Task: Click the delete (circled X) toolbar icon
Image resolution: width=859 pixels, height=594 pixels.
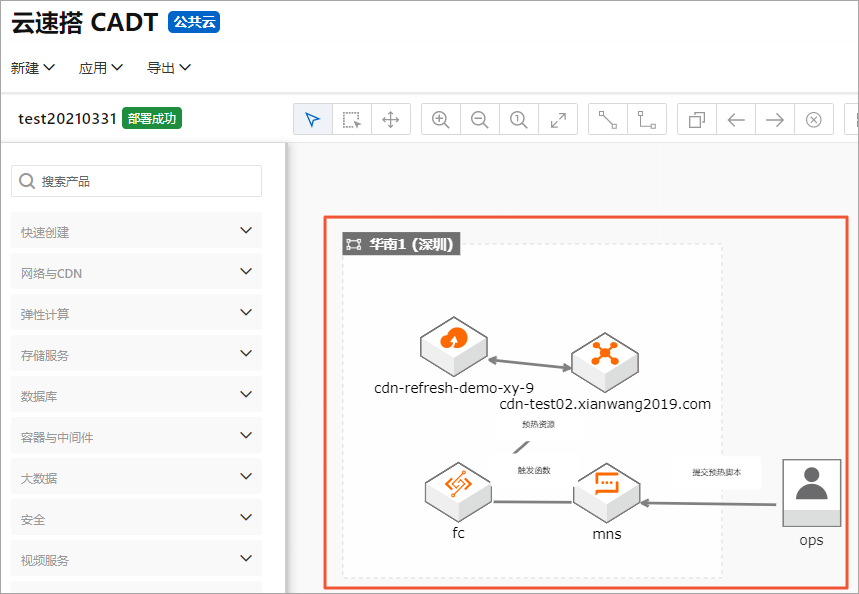Action: pyautogui.click(x=814, y=119)
